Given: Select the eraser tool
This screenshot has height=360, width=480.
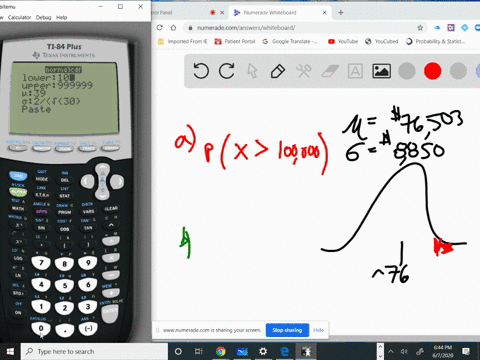Looking at the screenshot, I should (x=330, y=71).
